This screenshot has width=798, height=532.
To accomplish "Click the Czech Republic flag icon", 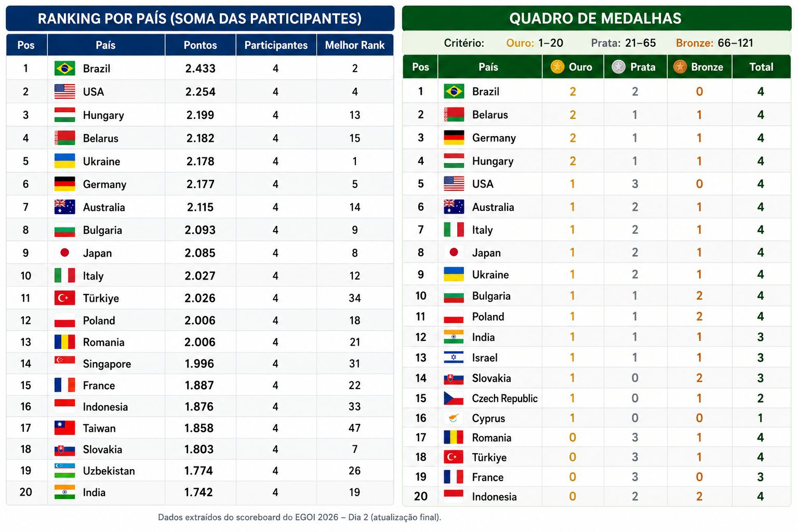I will coord(454,398).
